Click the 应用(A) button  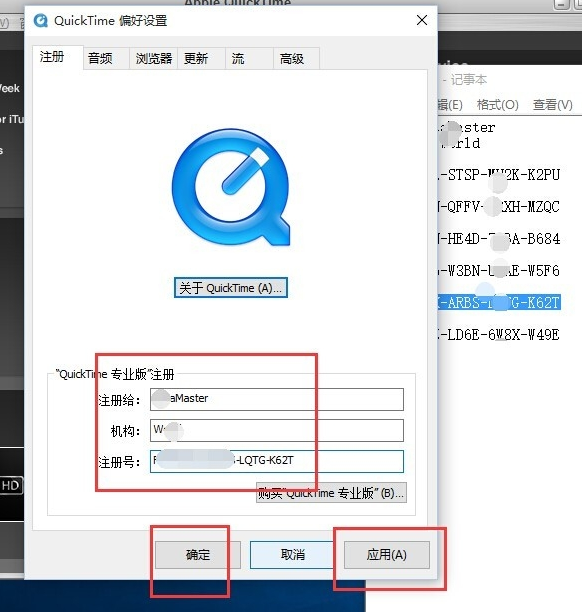pos(386,555)
